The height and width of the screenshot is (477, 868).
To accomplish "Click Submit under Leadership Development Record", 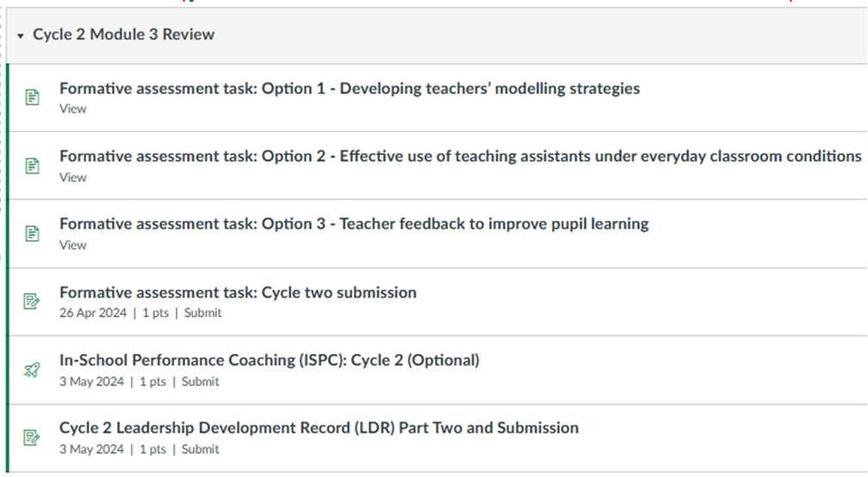I will pos(200,449).
